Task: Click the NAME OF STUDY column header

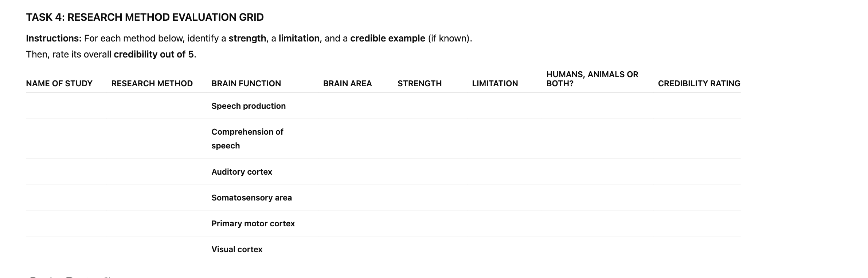Action: [59, 83]
